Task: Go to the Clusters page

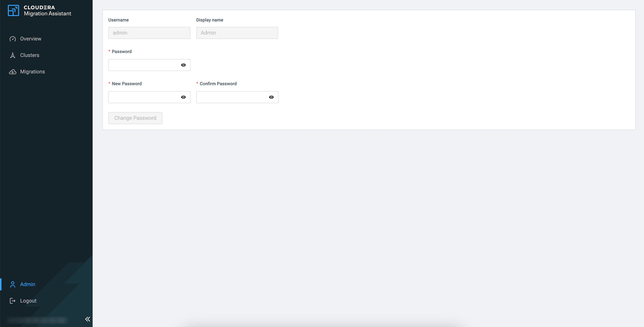Action: click(30, 55)
